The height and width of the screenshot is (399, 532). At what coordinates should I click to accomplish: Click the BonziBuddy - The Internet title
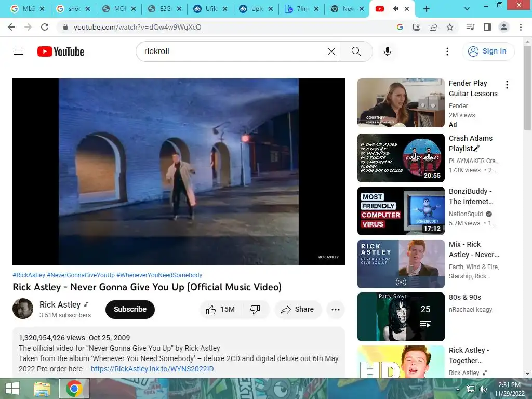[471, 196]
